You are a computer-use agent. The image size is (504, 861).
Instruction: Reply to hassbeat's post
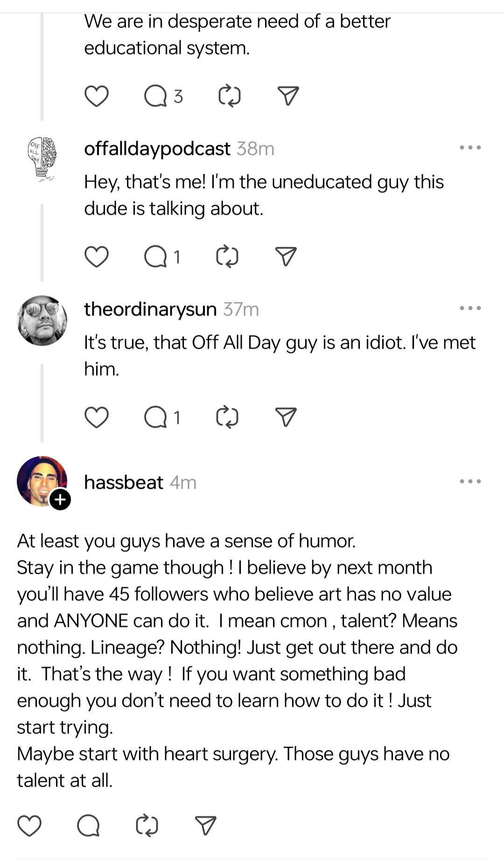click(88, 826)
